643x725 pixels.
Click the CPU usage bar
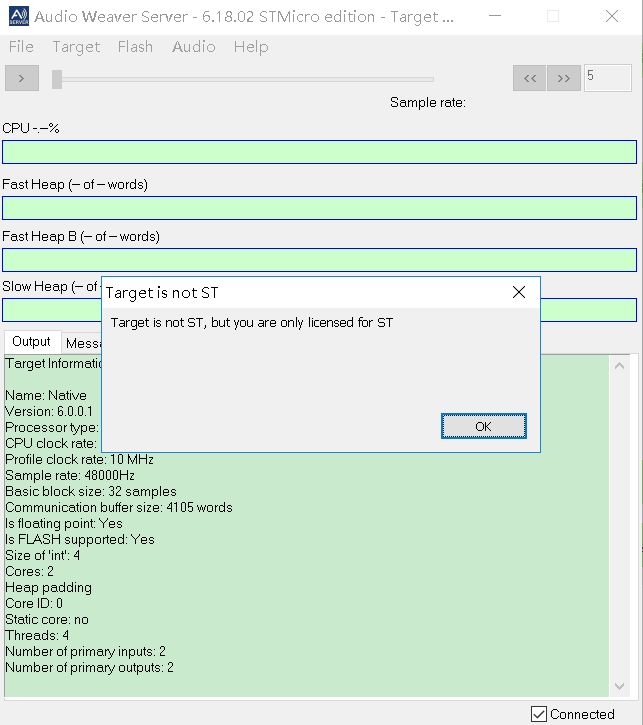tap(319, 152)
